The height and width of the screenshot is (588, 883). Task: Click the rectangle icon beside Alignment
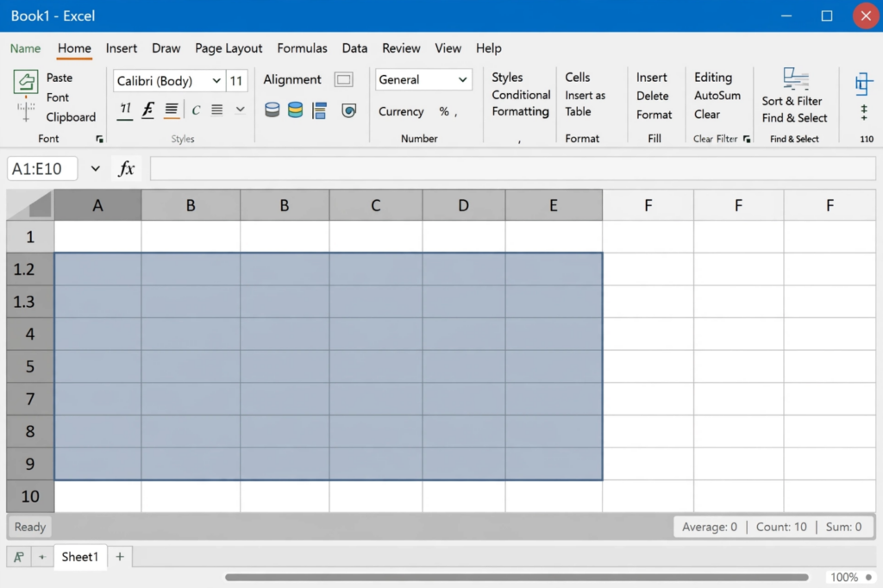[x=343, y=79]
